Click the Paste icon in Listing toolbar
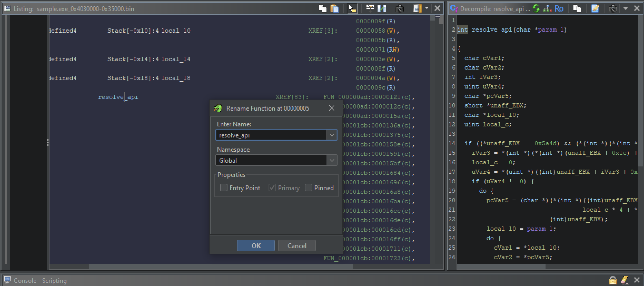This screenshot has height=286, width=644. click(x=334, y=8)
